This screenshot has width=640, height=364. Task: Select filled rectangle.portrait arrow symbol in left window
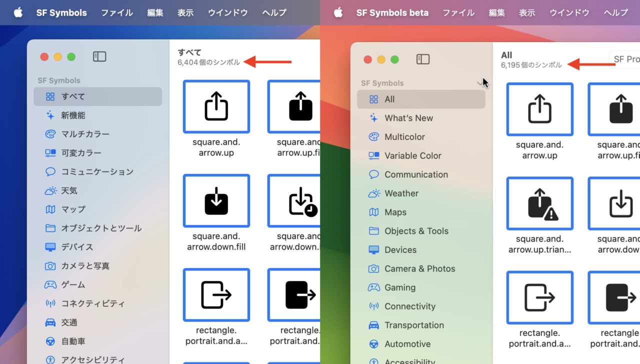tap(294, 294)
